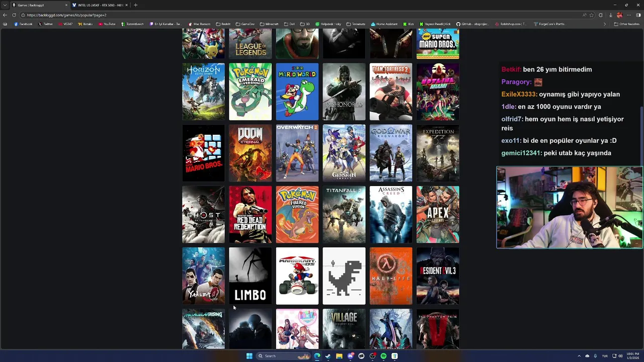
Task: Open the Minecraft bookmarks folder
Action: tap(269, 24)
